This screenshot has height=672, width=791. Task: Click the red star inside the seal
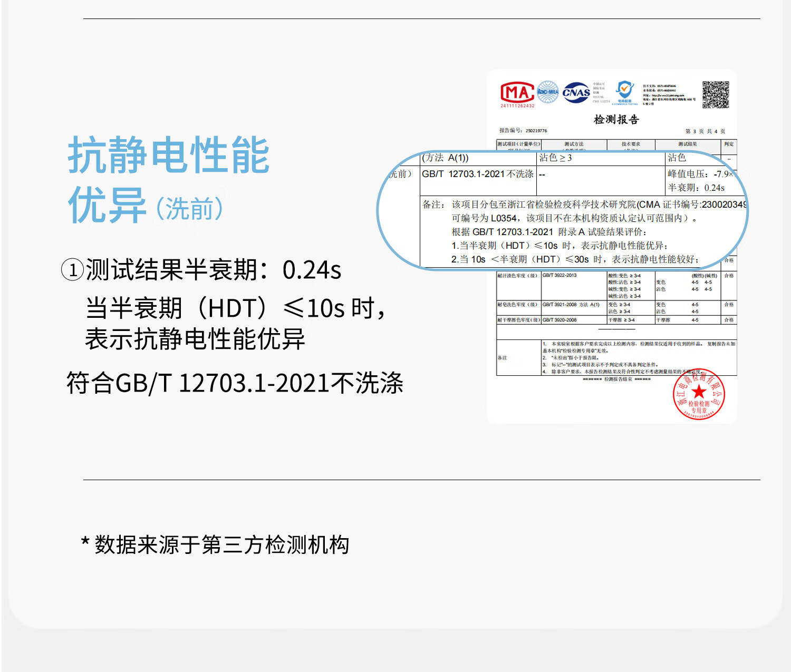(x=699, y=392)
